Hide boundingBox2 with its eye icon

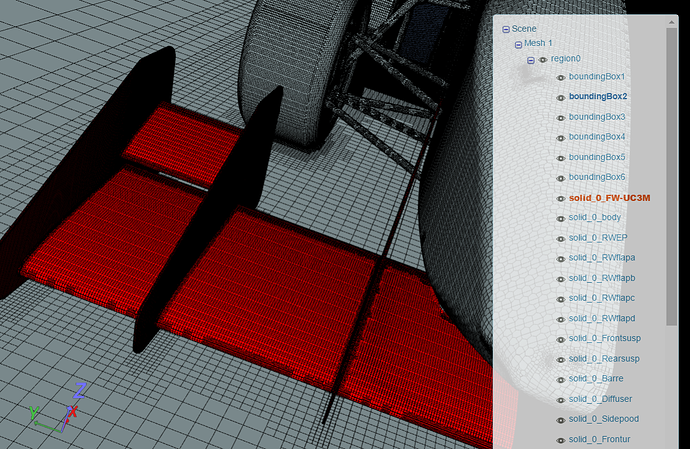click(561, 98)
